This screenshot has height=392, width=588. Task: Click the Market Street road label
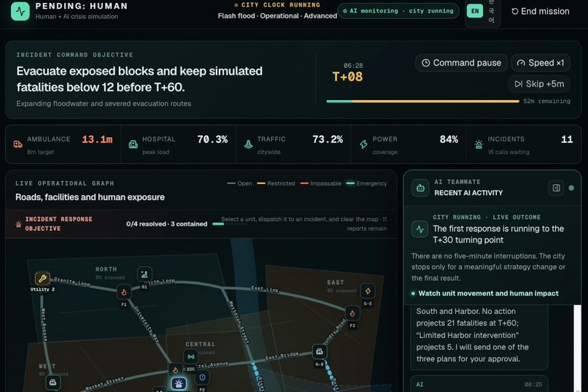click(104, 384)
